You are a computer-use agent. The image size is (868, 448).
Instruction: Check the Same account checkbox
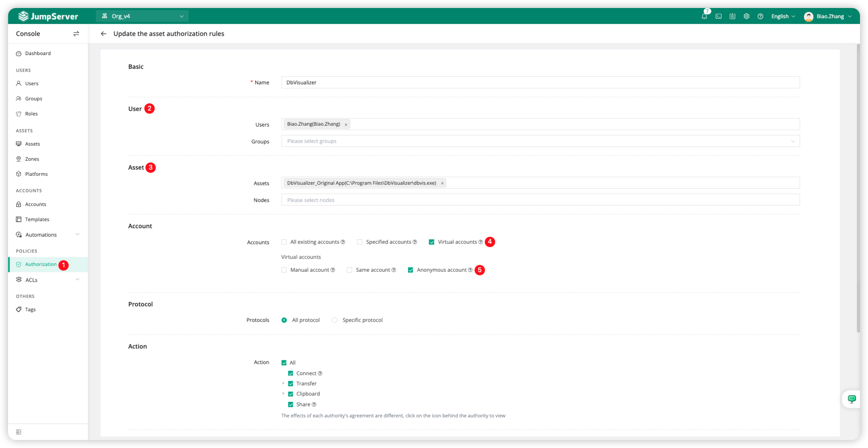(349, 270)
